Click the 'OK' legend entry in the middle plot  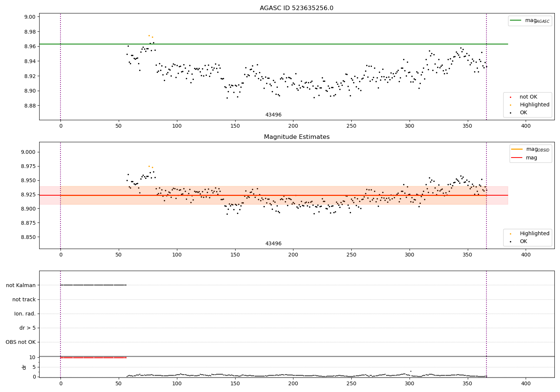[519, 242]
